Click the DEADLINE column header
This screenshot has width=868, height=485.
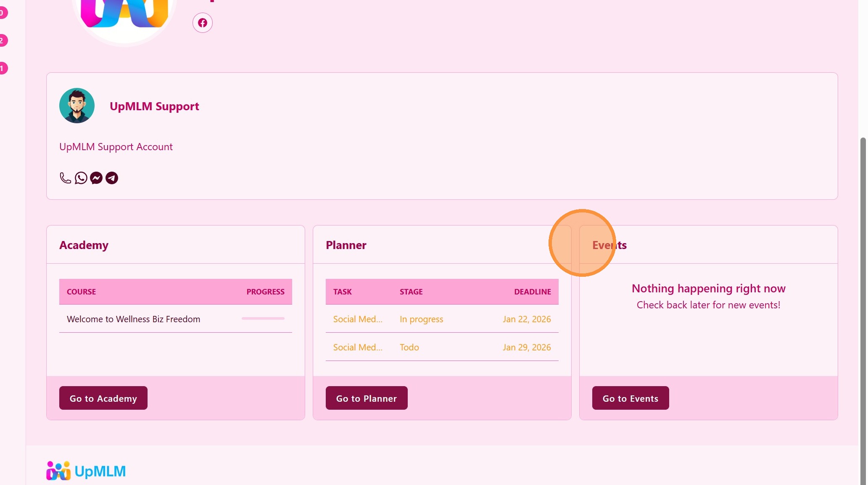coord(532,292)
